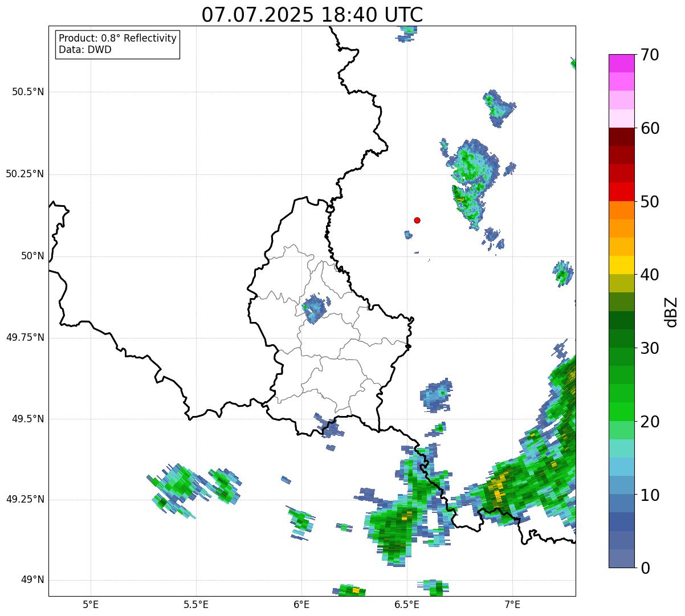
Task: Click the 49.5°N latitude label
Action: pos(28,419)
